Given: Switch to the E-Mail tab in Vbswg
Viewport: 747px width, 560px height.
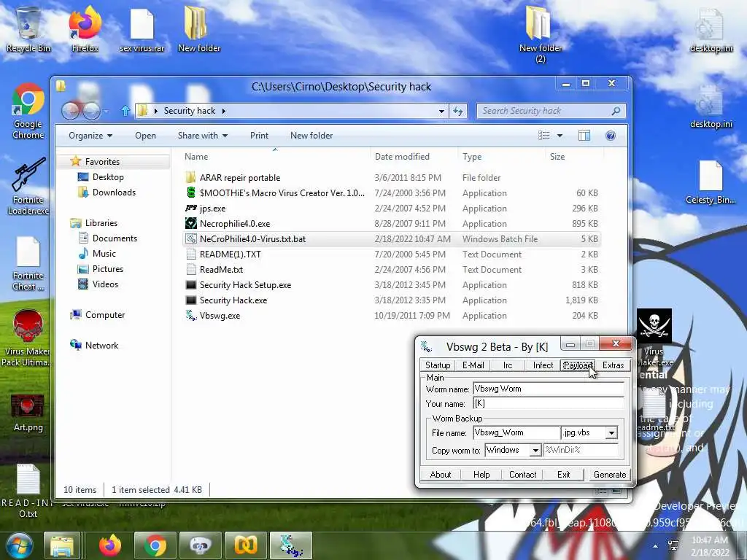Looking at the screenshot, I should tap(473, 365).
